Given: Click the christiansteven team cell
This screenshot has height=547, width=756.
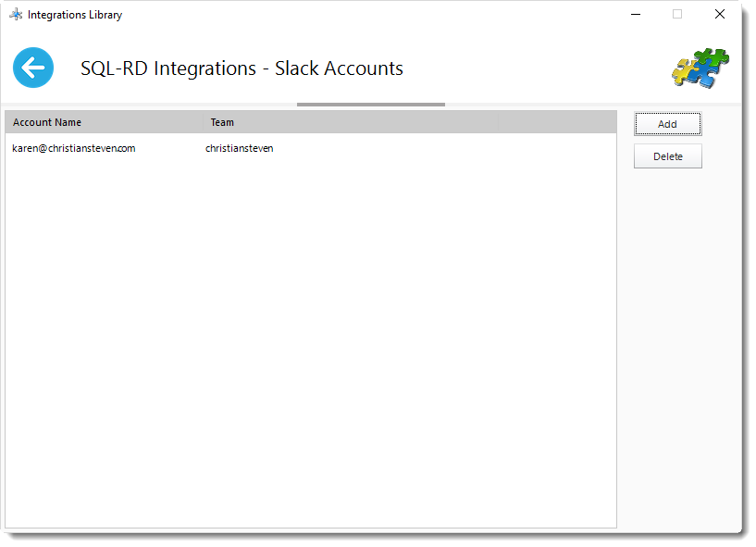Looking at the screenshot, I should (239, 149).
